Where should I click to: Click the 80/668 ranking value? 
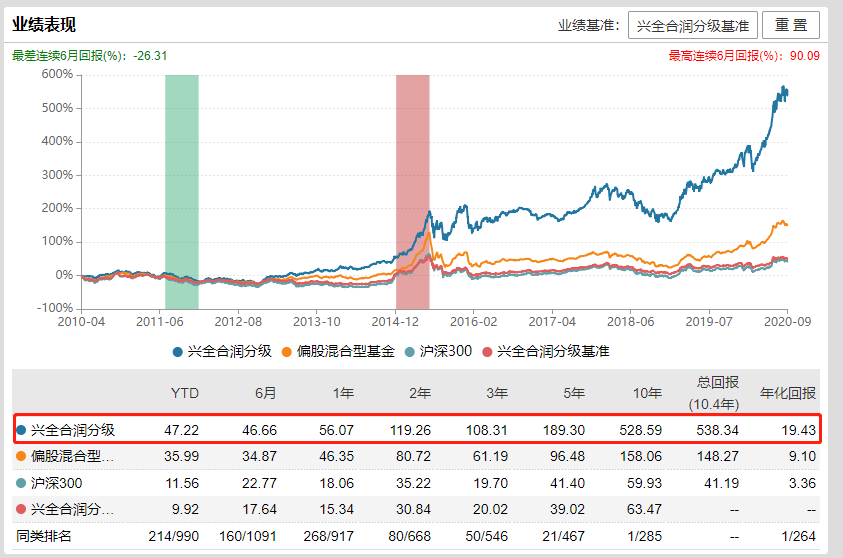click(x=410, y=536)
